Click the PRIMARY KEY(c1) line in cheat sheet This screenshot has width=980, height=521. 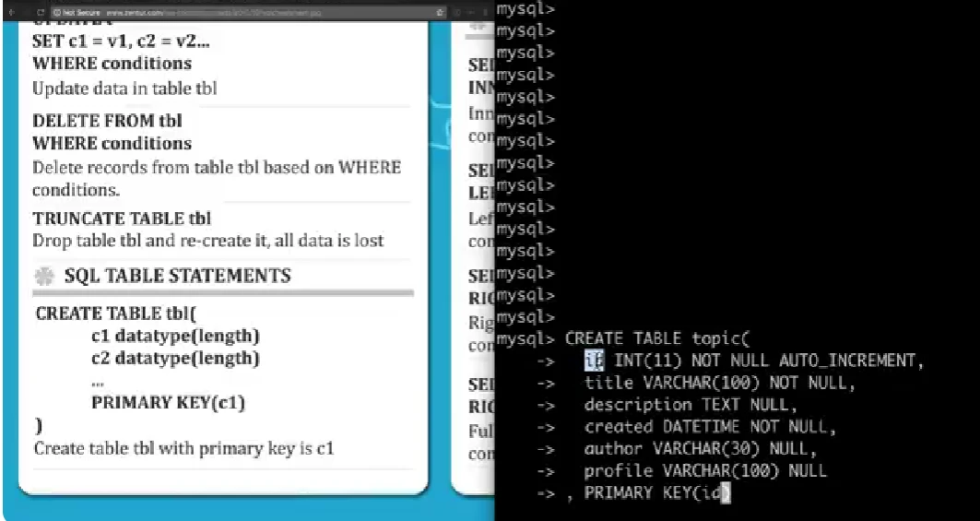(168, 403)
